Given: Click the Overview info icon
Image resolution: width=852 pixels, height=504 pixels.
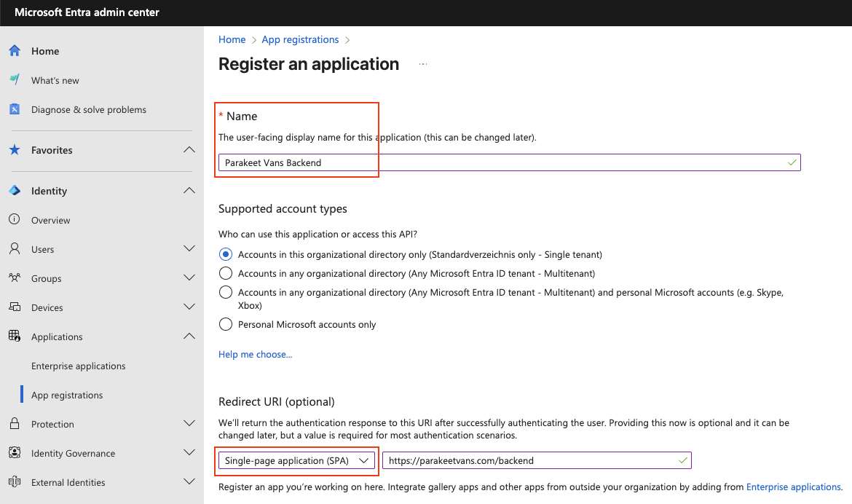Looking at the screenshot, I should (15, 219).
